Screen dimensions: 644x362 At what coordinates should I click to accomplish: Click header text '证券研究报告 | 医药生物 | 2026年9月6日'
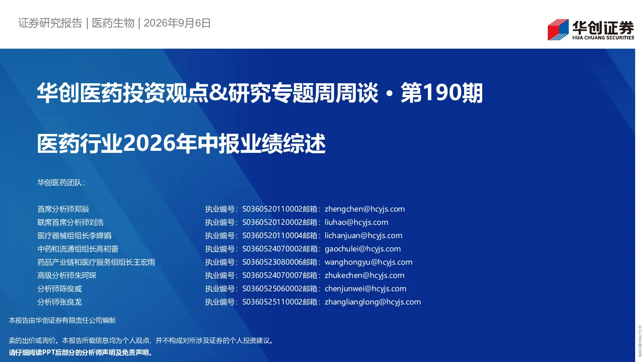coord(114,23)
